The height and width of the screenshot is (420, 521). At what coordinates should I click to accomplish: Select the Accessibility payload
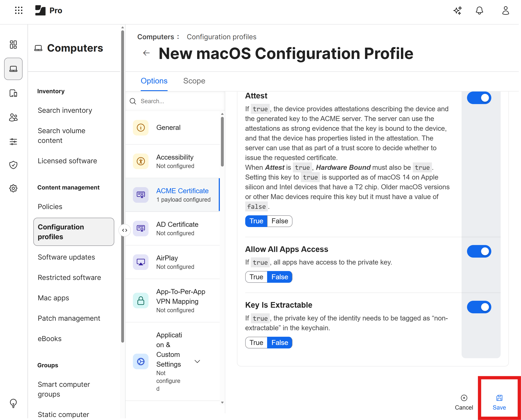point(172,161)
